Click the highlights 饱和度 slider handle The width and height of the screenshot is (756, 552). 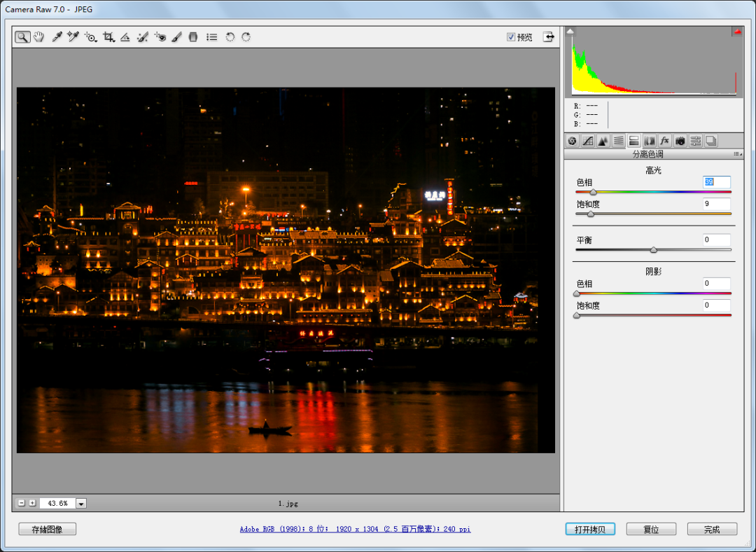click(591, 214)
